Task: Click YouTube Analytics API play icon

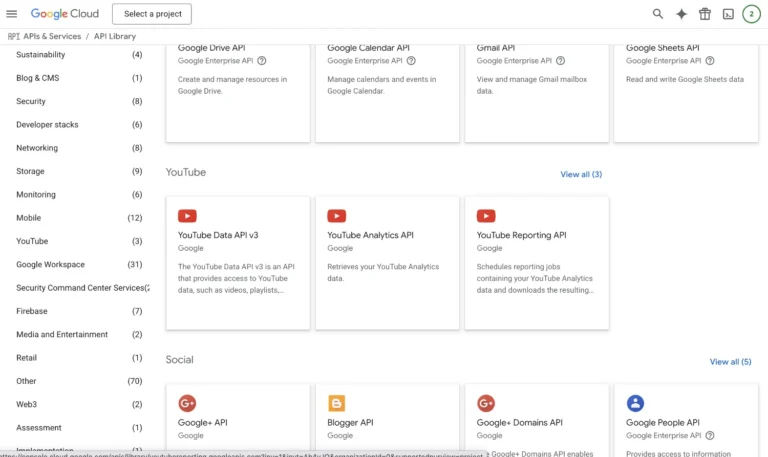Action: pyautogui.click(x=336, y=216)
